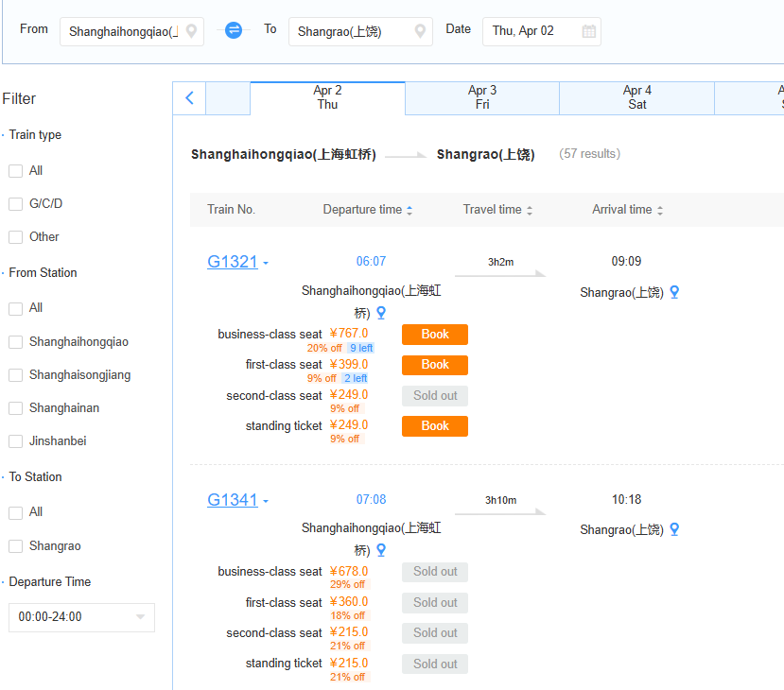Select the Apr 4 Sat date tab

(x=636, y=97)
